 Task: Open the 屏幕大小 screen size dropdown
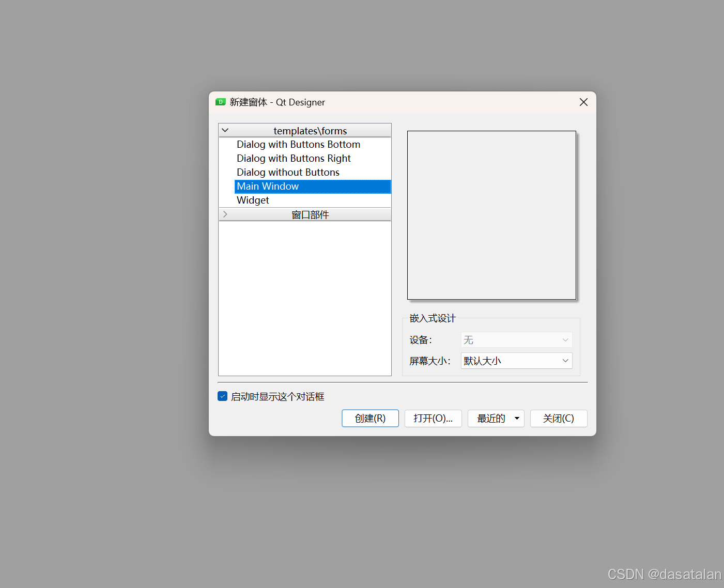(x=516, y=361)
